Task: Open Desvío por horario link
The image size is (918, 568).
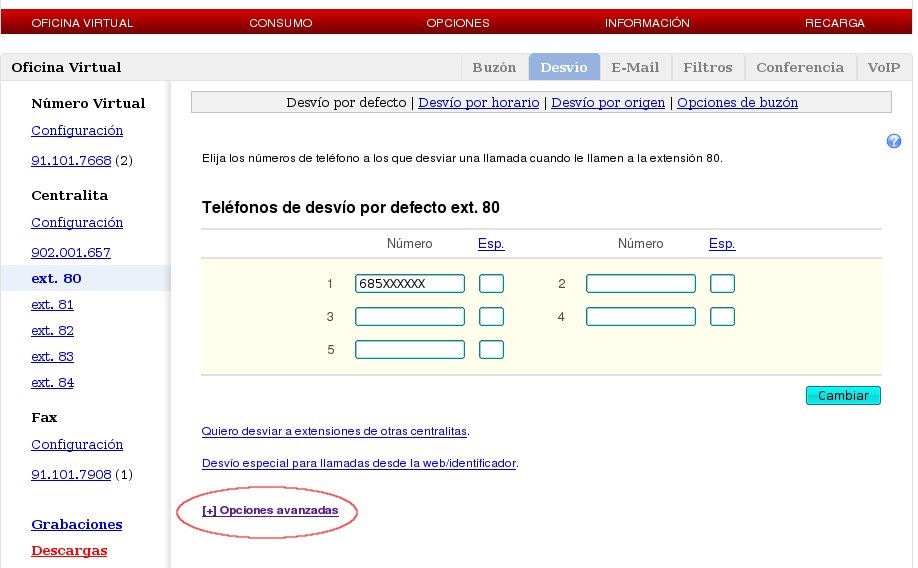Action: tap(478, 103)
